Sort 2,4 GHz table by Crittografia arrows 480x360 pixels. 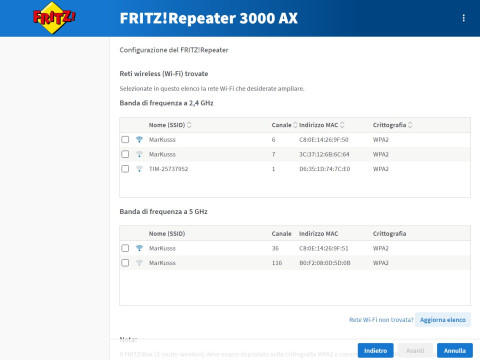coord(410,125)
